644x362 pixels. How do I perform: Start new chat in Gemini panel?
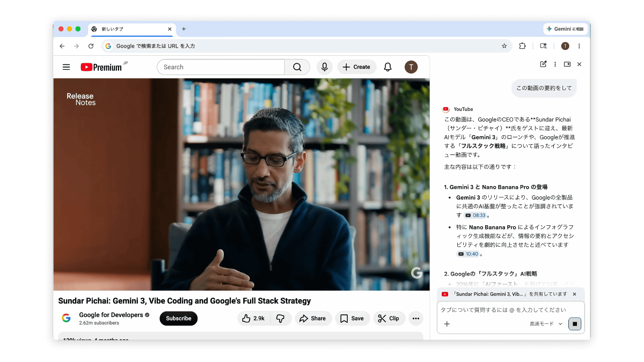point(543,64)
